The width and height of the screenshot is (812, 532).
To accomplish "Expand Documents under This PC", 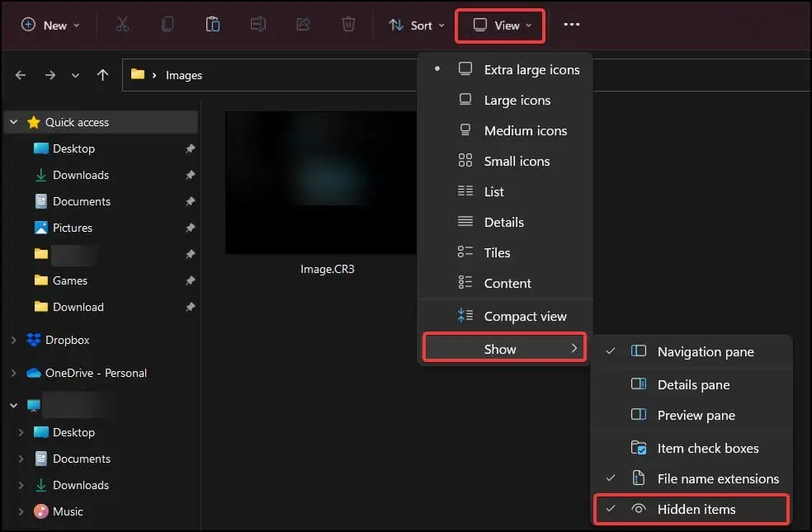I will coord(21,459).
